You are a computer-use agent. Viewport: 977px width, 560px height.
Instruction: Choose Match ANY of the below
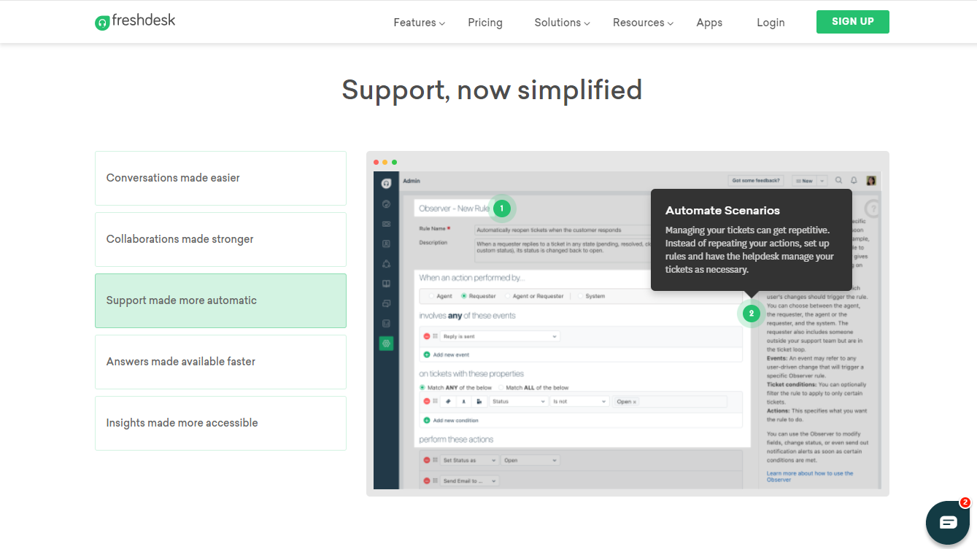[x=422, y=387]
